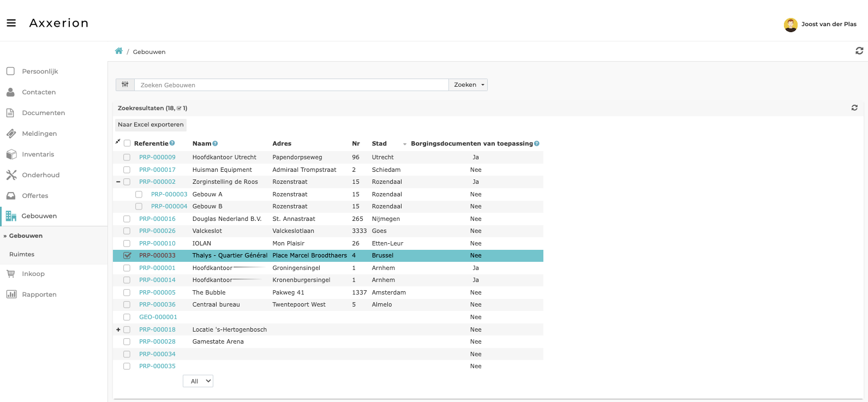The width and height of the screenshot is (868, 402).
Task: Click the collapse-all icon in table header
Action: coord(118,142)
